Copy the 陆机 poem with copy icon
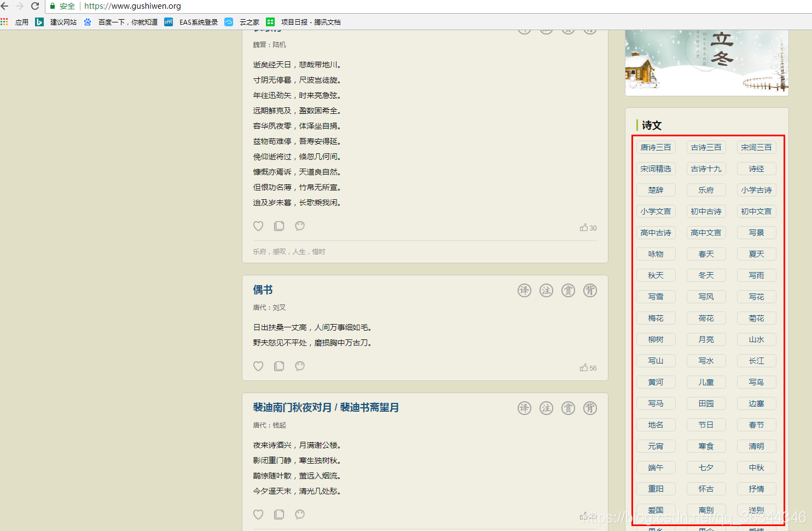Image resolution: width=812 pixels, height=531 pixels. pyautogui.click(x=279, y=226)
